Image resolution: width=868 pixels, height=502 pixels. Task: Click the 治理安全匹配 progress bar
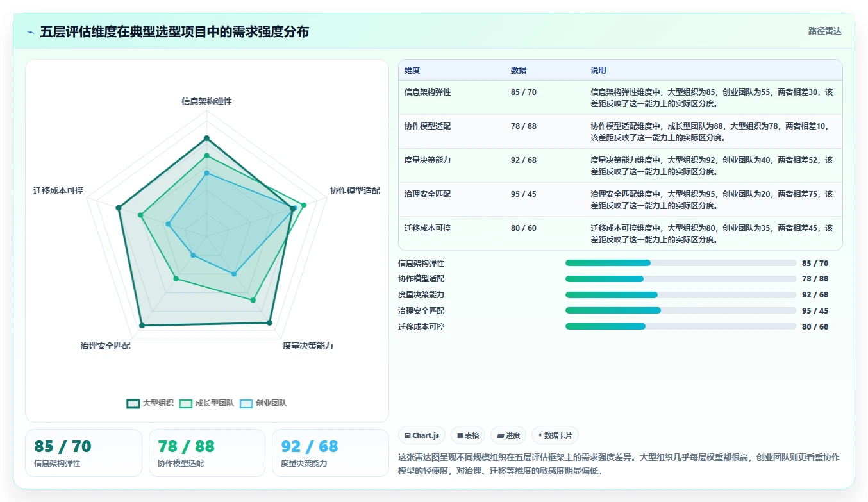click(681, 310)
